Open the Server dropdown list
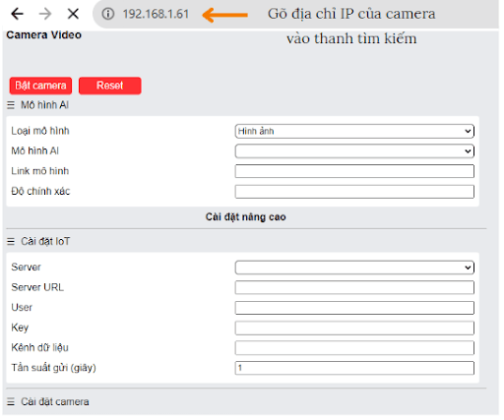The width and height of the screenshot is (504, 420). tap(354, 268)
